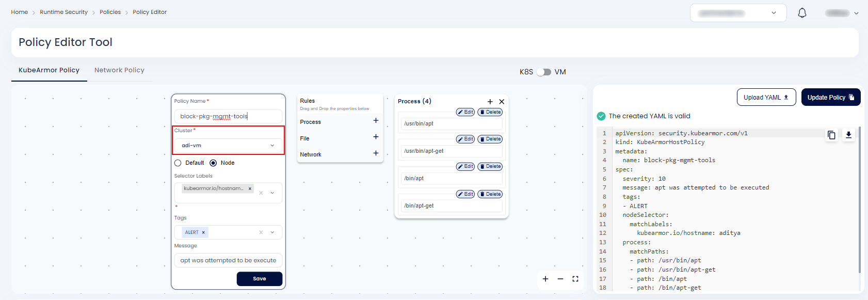Image resolution: width=868 pixels, height=300 pixels.
Task: Delete the /bin/apt process path
Action: tap(490, 166)
